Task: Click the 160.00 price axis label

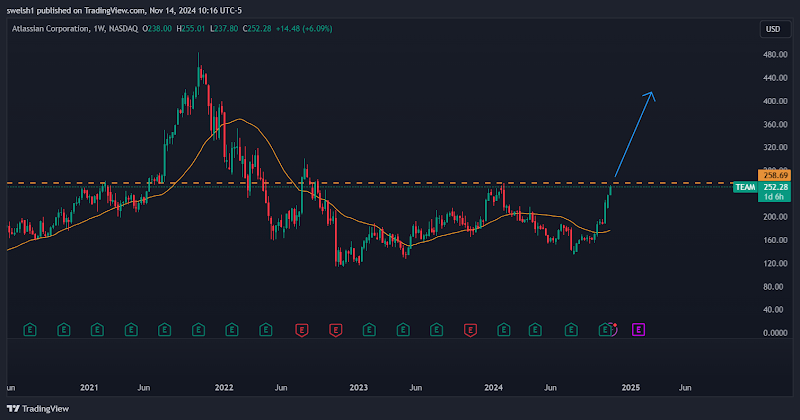Action: [x=775, y=240]
